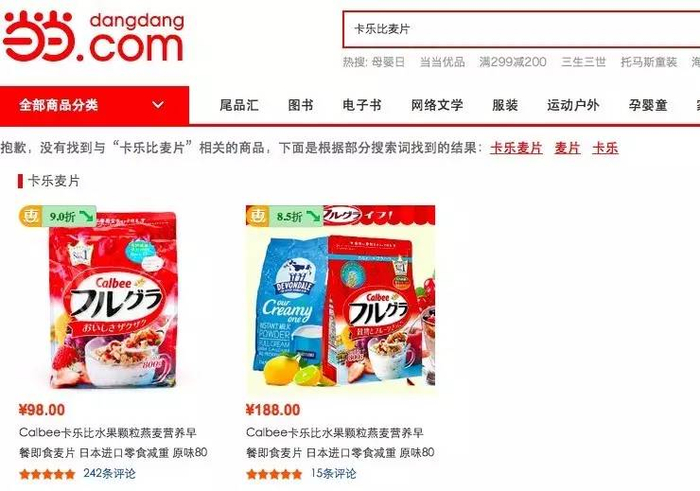Click the hot search term 满299减200
Viewport: 700px width, 491px height.
point(512,62)
